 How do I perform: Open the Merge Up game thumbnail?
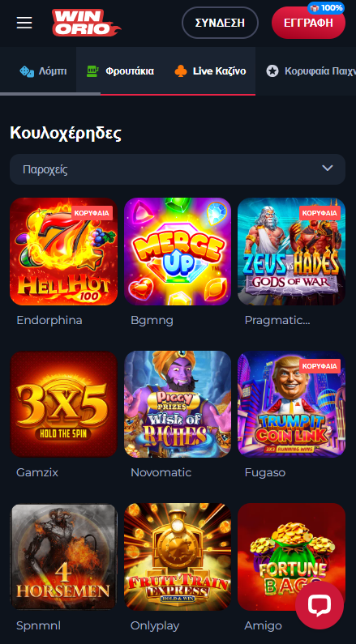178,251
